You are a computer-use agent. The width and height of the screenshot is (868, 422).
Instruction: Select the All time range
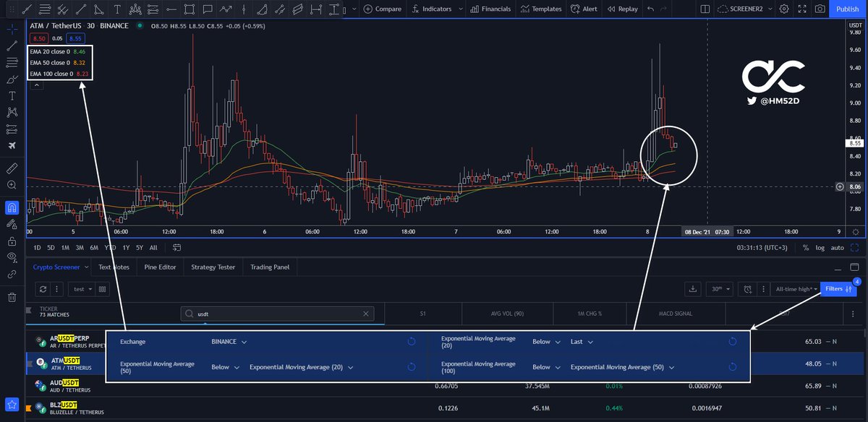pyautogui.click(x=153, y=248)
